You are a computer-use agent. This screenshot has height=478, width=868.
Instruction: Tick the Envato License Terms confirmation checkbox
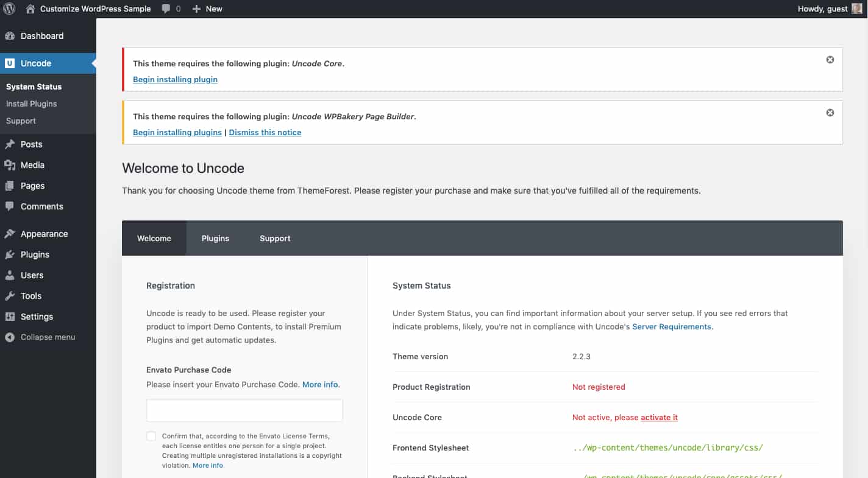click(151, 437)
